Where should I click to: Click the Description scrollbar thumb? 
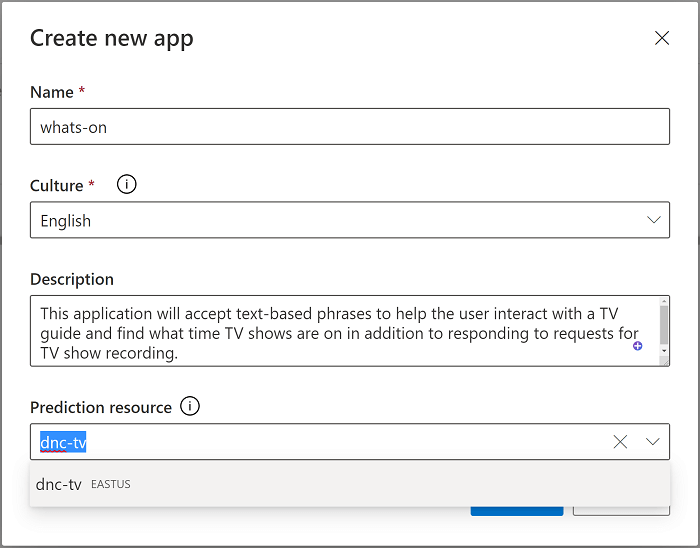(664, 323)
